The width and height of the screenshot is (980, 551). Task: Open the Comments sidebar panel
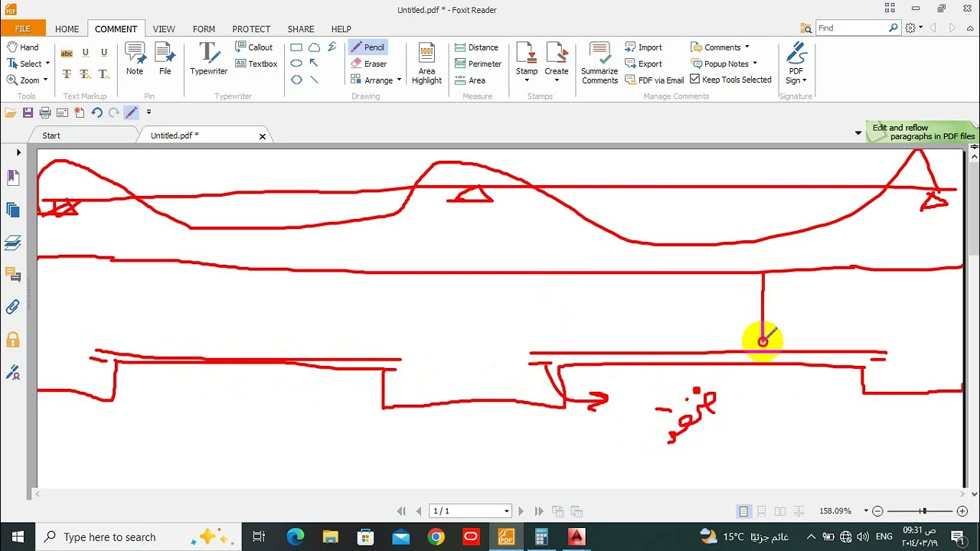click(x=13, y=274)
